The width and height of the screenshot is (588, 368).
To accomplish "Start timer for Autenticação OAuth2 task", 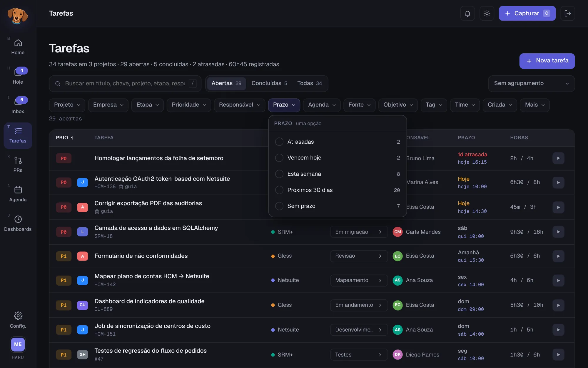I will click(558, 183).
